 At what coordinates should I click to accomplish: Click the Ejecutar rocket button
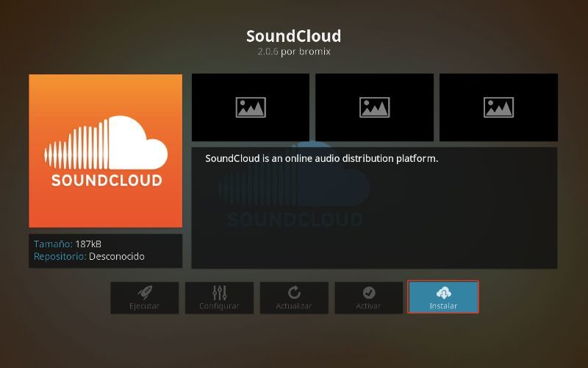(x=144, y=298)
